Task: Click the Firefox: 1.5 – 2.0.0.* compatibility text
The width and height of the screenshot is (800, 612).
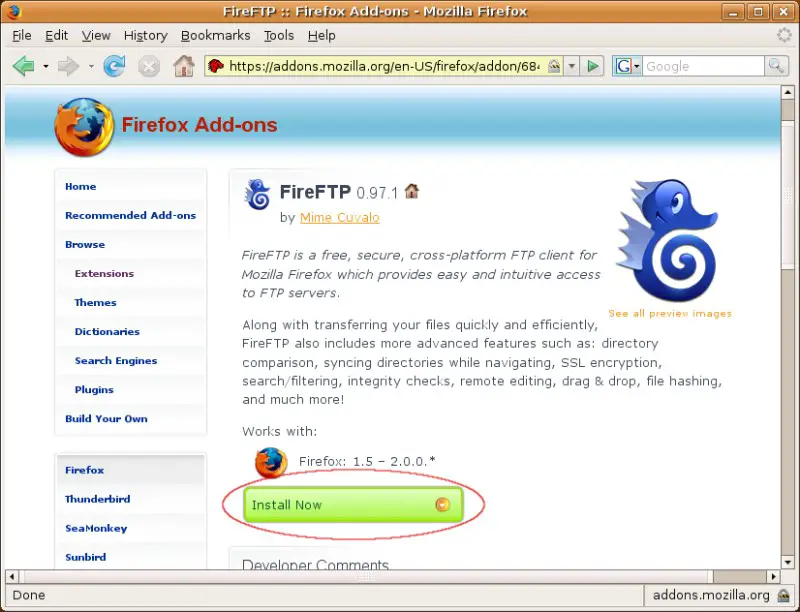Action: point(367,462)
